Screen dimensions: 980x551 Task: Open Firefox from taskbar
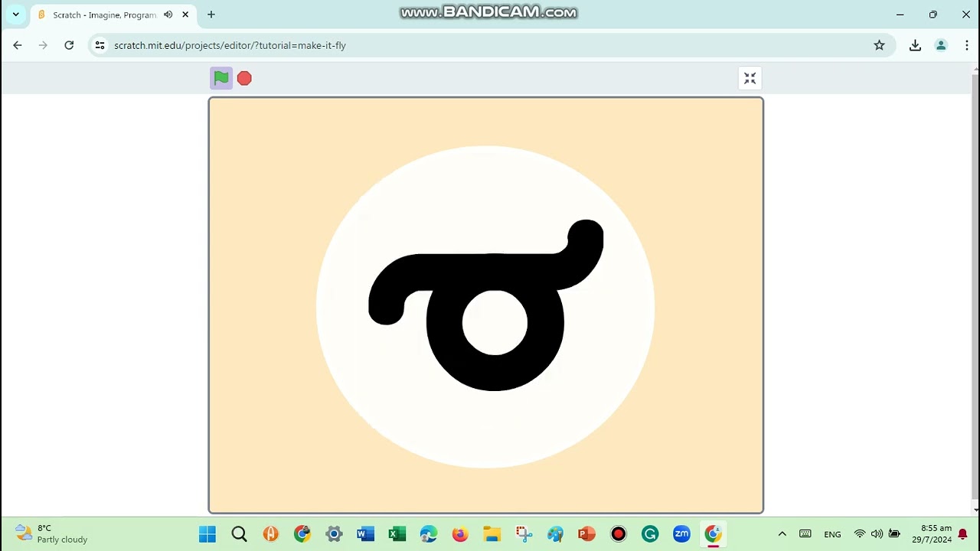point(460,534)
